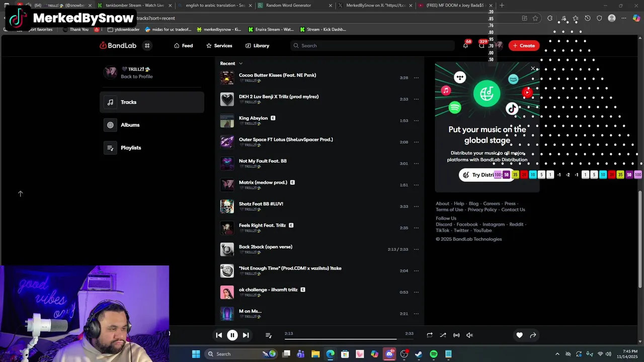This screenshot has height=362, width=644.
Task: Open options for DKH 2 Luv Benji track
Action: [416, 99]
